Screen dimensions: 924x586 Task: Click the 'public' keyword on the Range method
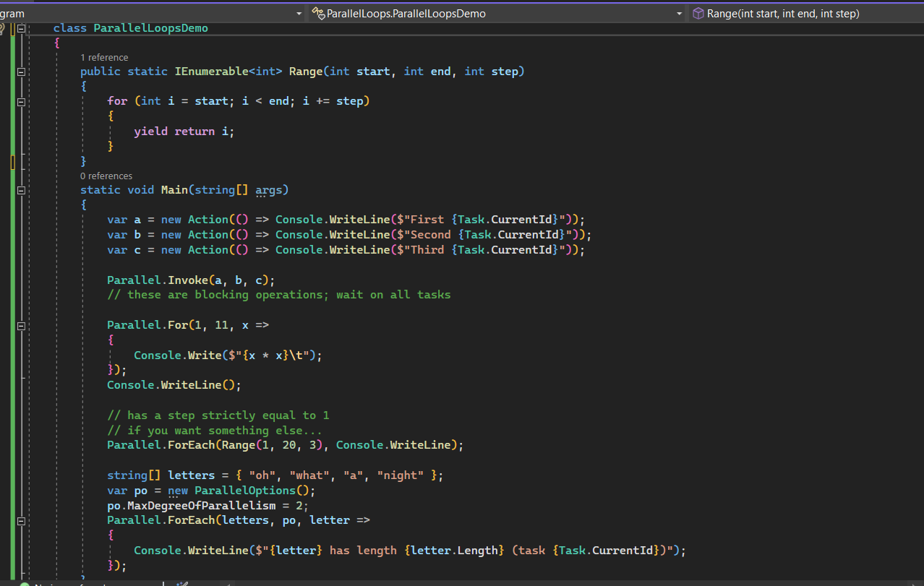pyautogui.click(x=100, y=71)
